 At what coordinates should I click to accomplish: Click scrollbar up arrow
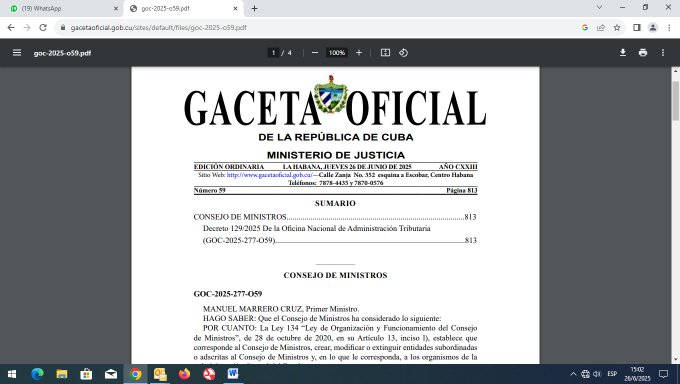point(675,70)
